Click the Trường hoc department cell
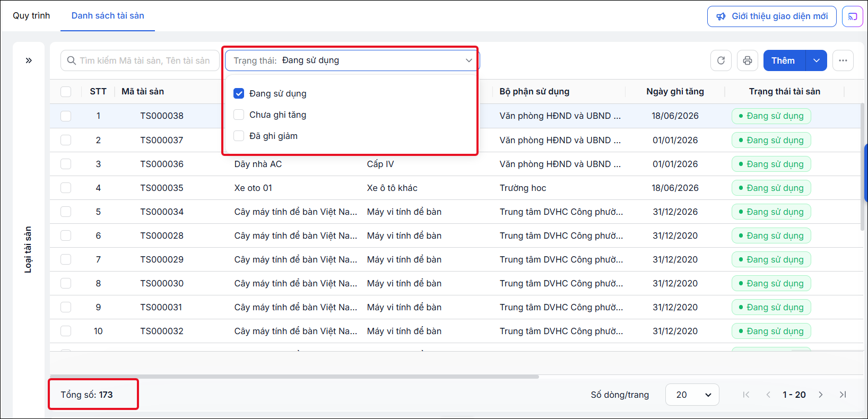The height and width of the screenshot is (419, 868). [523, 188]
